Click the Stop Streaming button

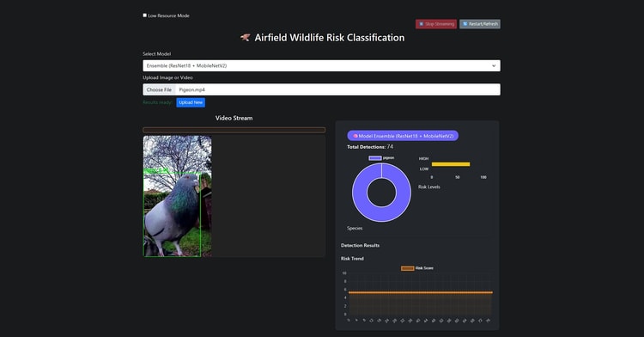[x=435, y=24]
